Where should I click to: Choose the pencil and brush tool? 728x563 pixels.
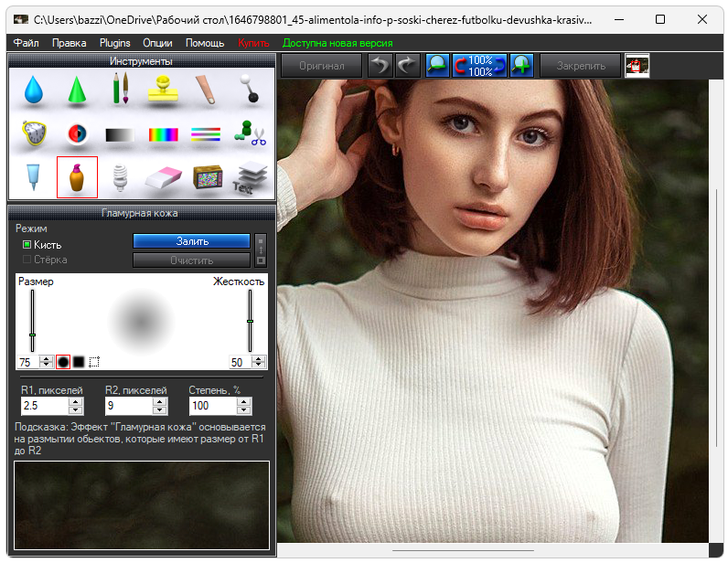(x=120, y=90)
